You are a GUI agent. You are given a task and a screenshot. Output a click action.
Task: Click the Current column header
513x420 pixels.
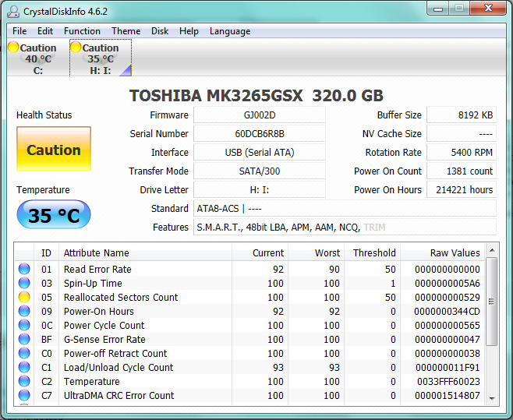260,252
